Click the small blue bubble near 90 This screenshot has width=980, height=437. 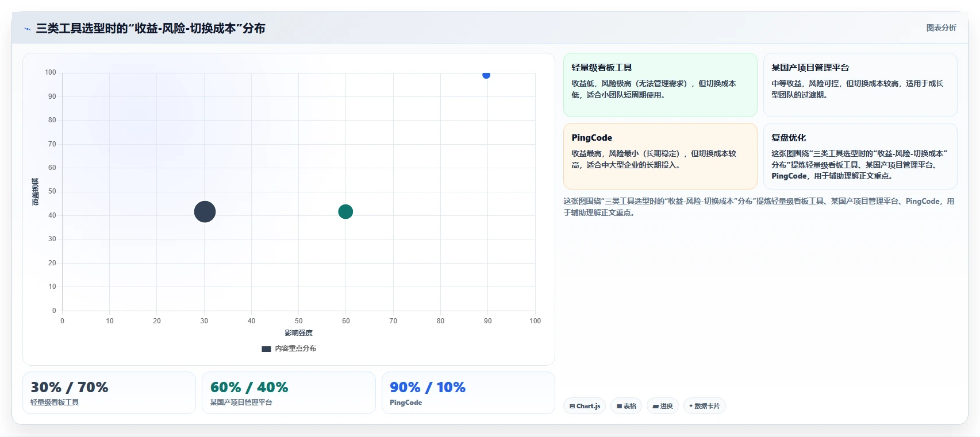click(486, 75)
